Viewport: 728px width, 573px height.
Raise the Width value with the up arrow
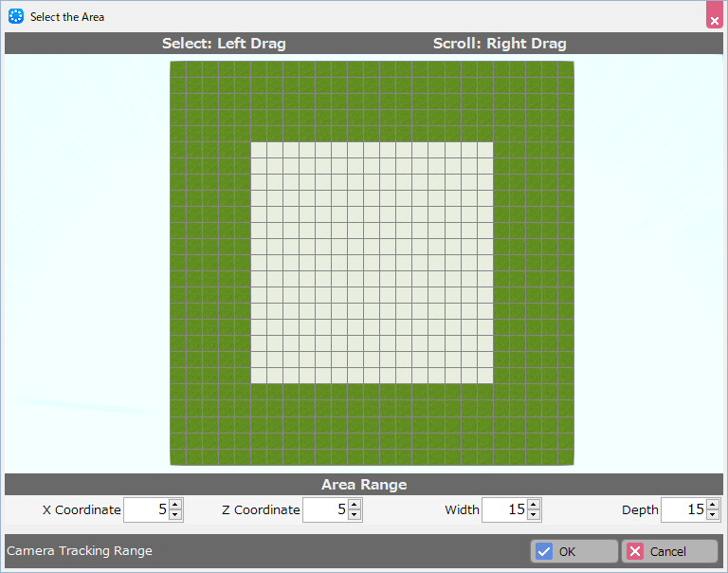tap(534, 505)
